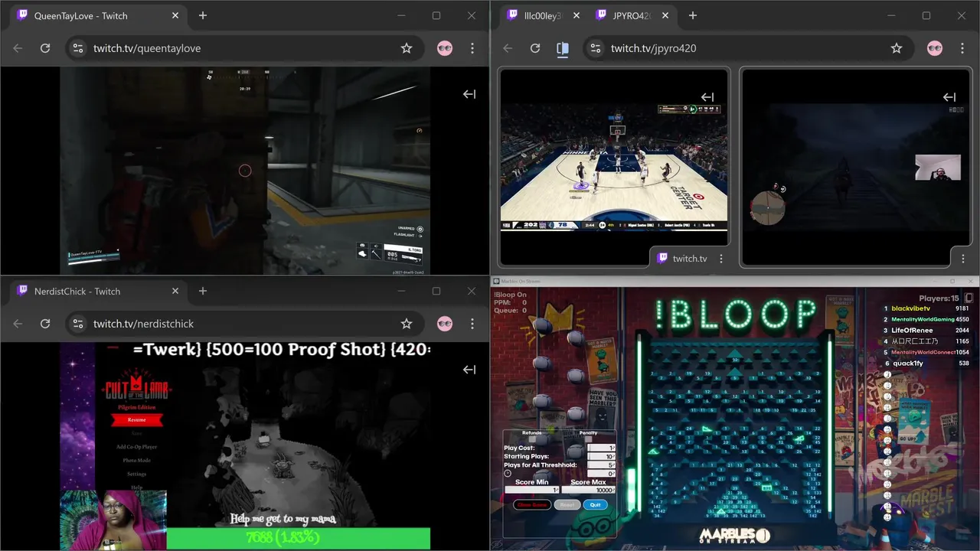Open the Chrome menu in NerdistChick window
Image resolution: width=980 pixels, height=551 pixels.
coord(472,324)
